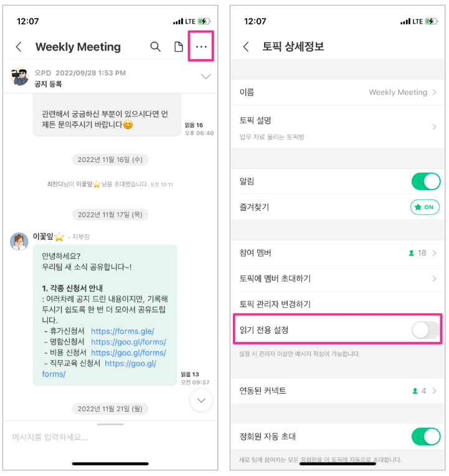
Task: Select the 토픽에 멤버 초대하기 menu row
Action: pyautogui.click(x=338, y=278)
